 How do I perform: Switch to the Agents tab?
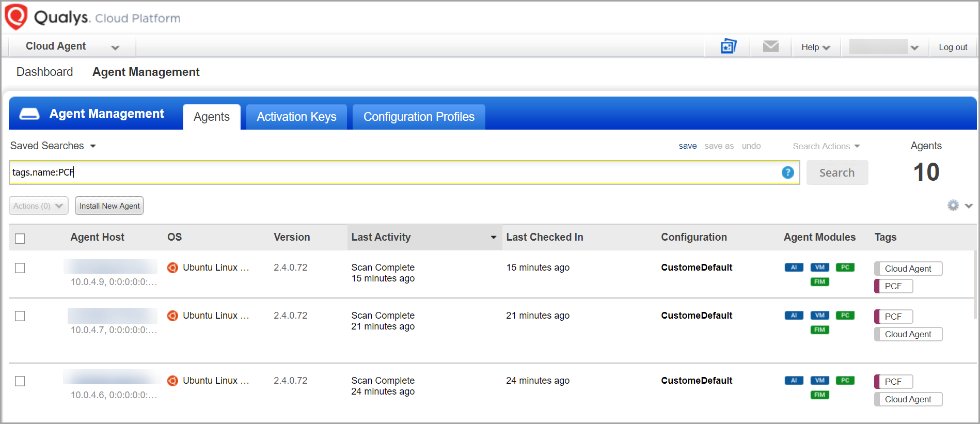[x=212, y=117]
